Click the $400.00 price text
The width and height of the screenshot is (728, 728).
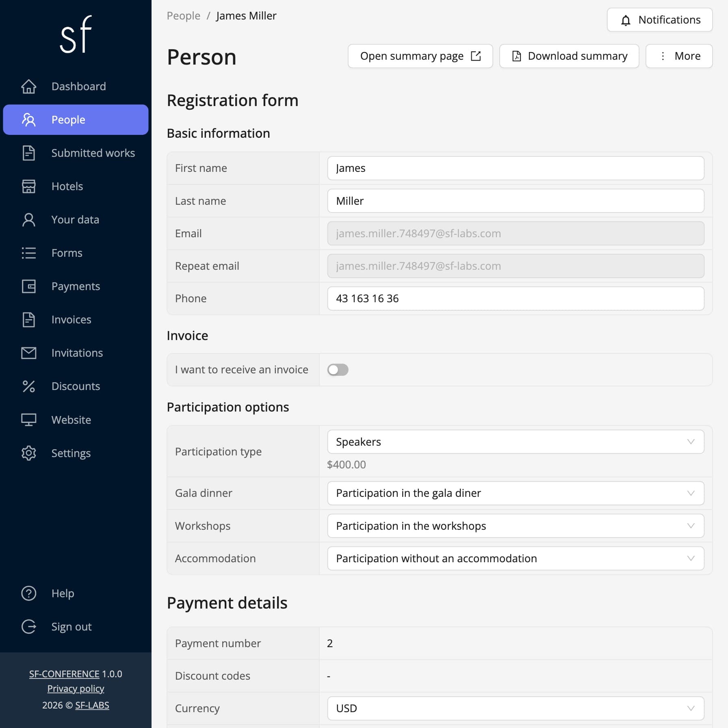pos(347,464)
